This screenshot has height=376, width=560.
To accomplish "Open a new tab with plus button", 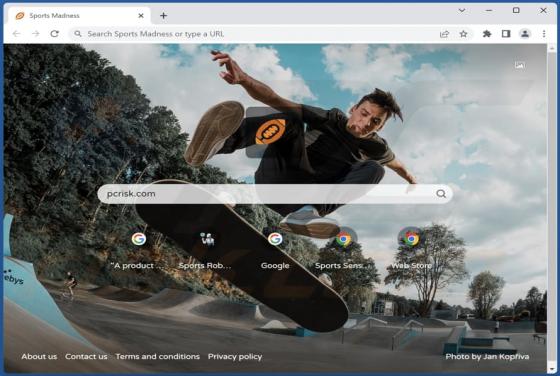I will 163,15.
